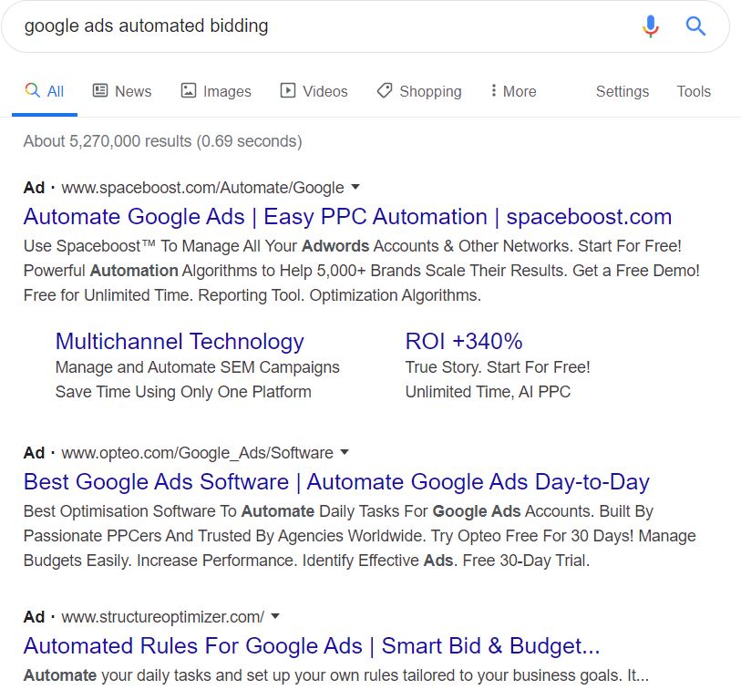The height and width of the screenshot is (700, 741).
Task: Open the Tools menu
Action: pos(694,91)
